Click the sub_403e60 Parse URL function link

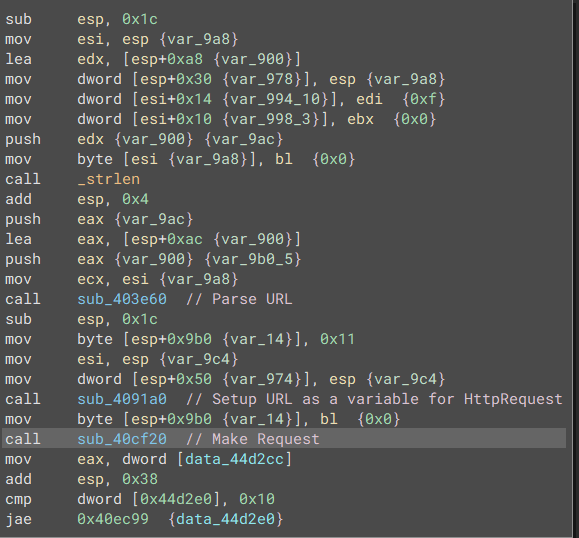point(122,299)
